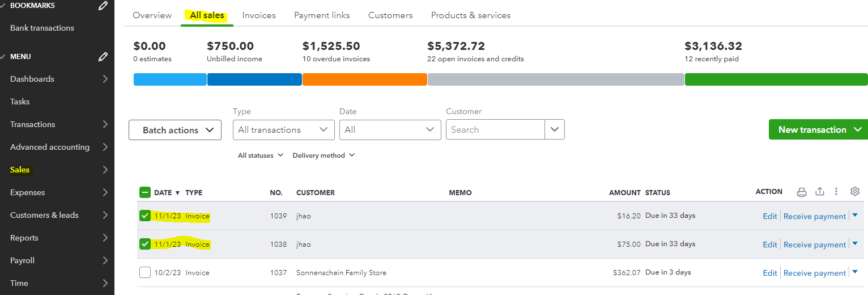
Task: Click the Customer search field
Action: click(495, 130)
